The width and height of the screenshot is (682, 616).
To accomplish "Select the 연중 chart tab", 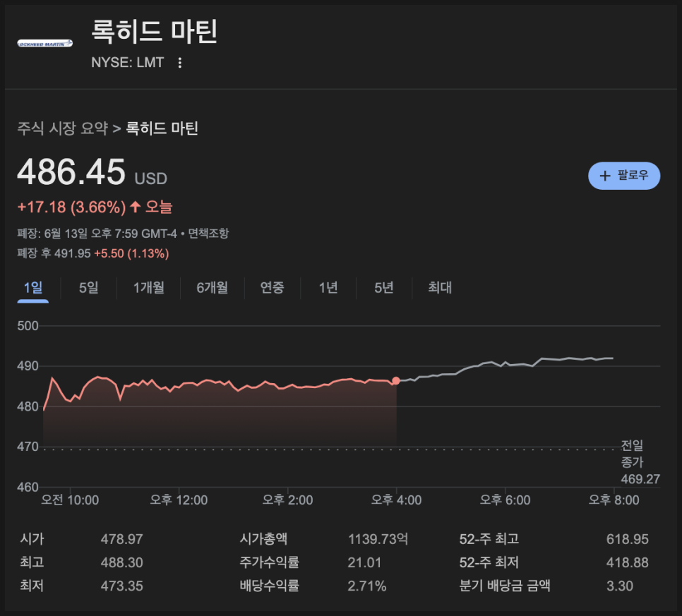I will (x=273, y=287).
